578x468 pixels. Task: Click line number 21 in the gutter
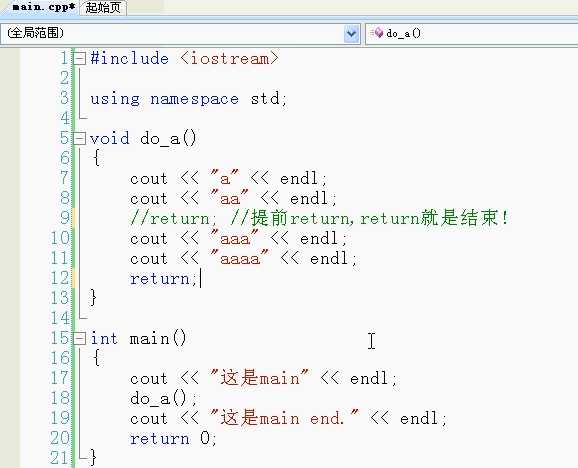point(60,458)
